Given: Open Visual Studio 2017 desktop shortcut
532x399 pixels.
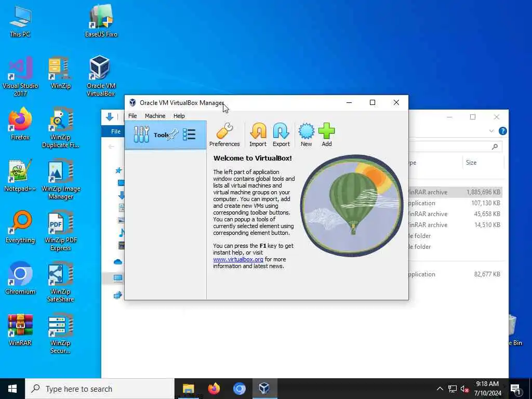Looking at the screenshot, I should coord(20,76).
